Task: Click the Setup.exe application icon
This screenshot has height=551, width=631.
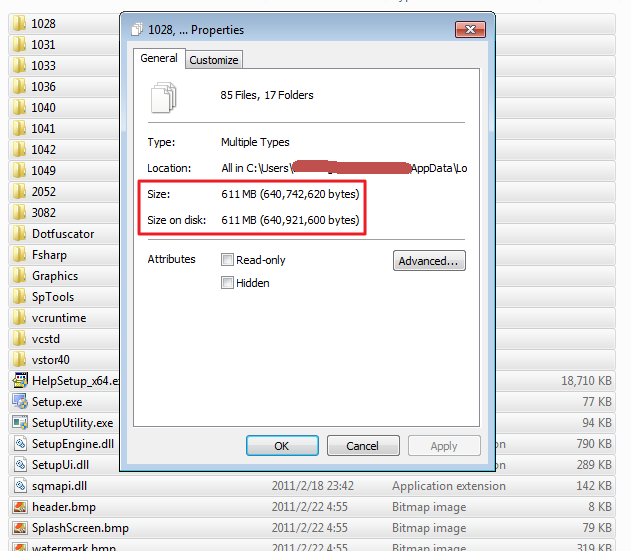Action: click(x=20, y=401)
